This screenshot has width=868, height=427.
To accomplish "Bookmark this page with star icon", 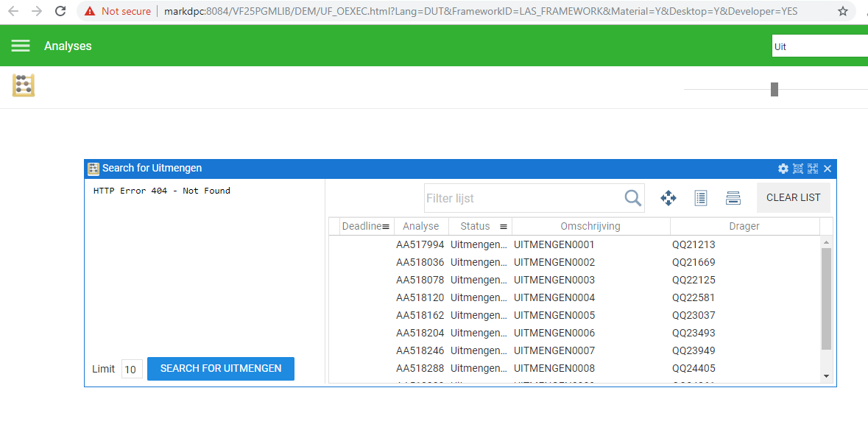I will 842,11.
